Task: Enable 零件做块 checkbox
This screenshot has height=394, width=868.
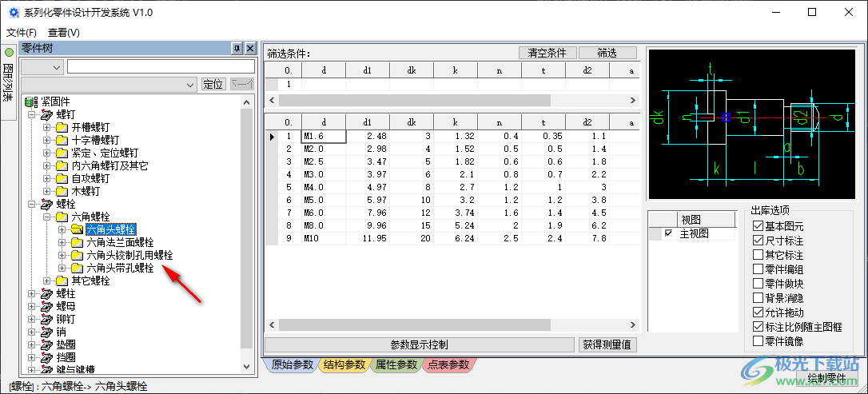Action: click(758, 284)
